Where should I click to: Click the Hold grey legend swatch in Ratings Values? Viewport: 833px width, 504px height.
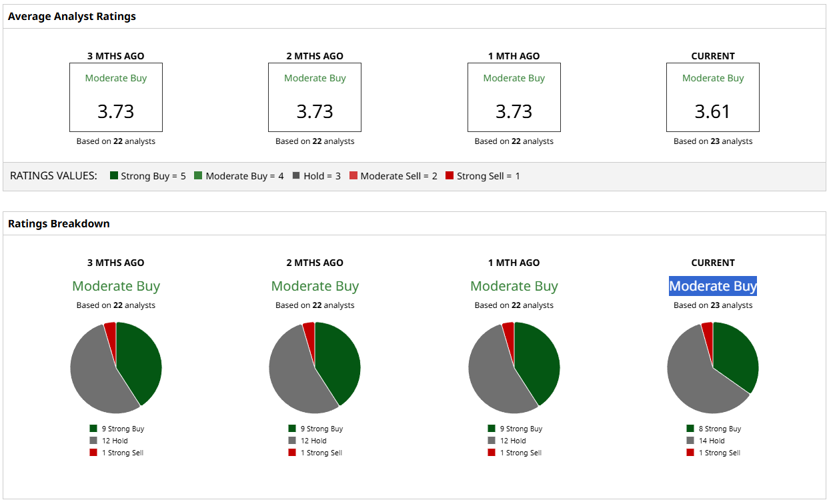click(x=296, y=176)
